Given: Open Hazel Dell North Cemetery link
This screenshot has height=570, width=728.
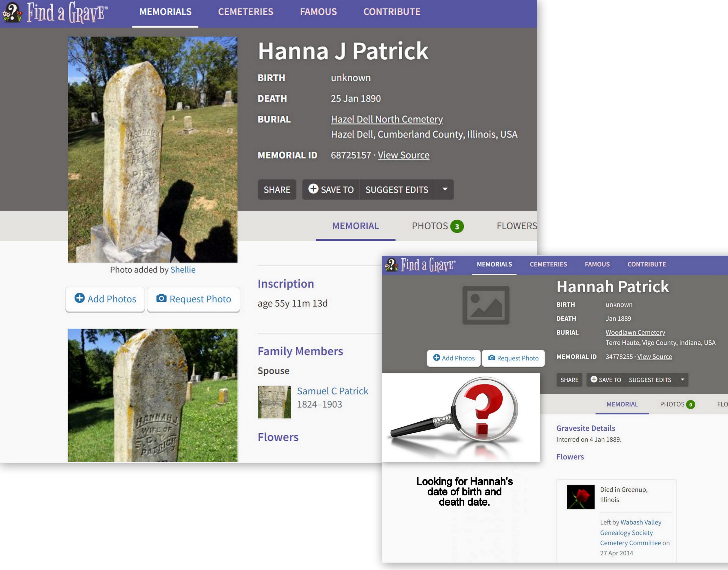Looking at the screenshot, I should (x=386, y=119).
